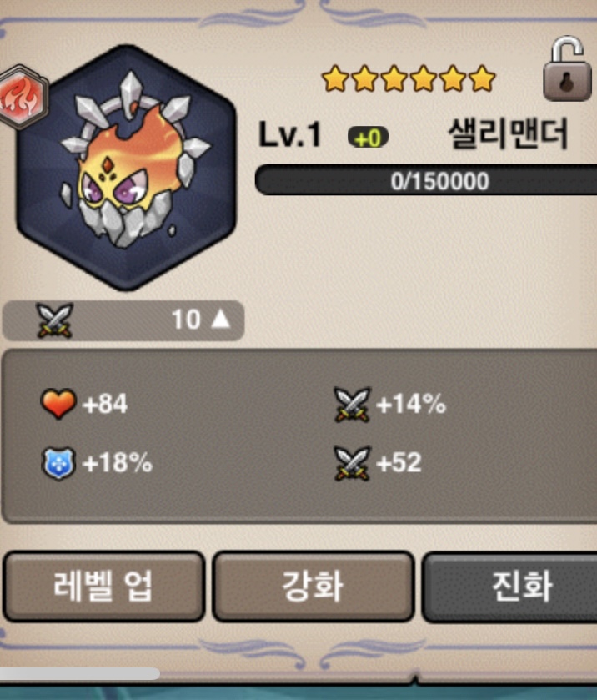Tap the swords icon beside +52

tap(352, 463)
